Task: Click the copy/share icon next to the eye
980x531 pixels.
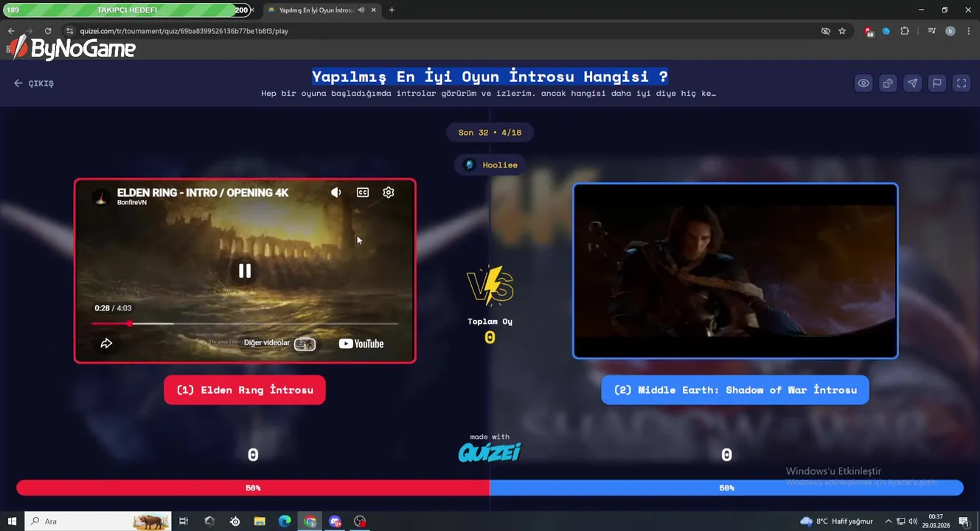Action: pos(888,83)
